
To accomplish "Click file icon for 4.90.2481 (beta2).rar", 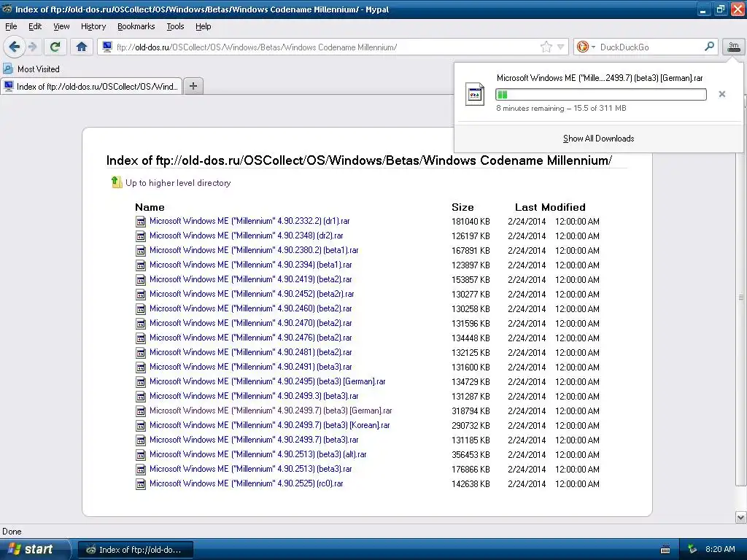I will (x=141, y=353).
